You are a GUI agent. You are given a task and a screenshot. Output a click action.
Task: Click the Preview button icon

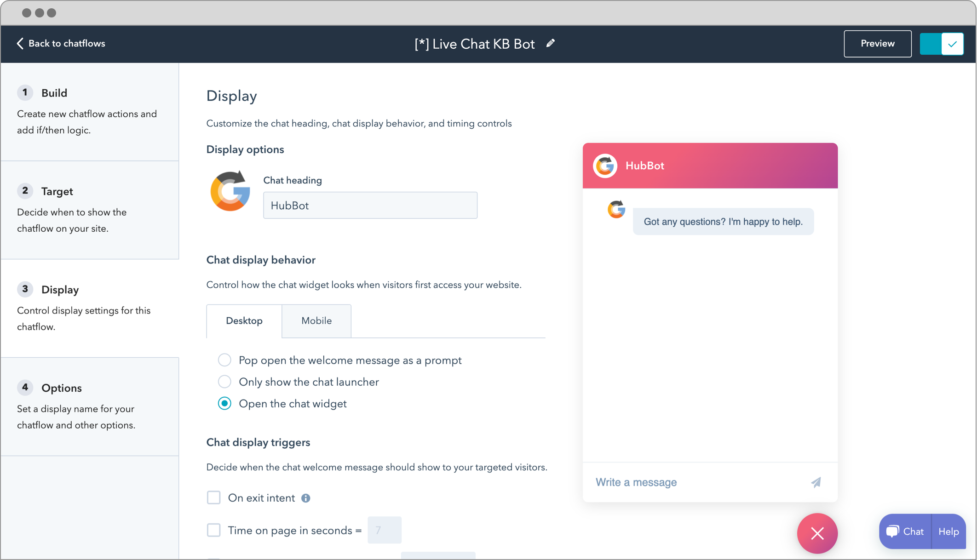(x=878, y=43)
